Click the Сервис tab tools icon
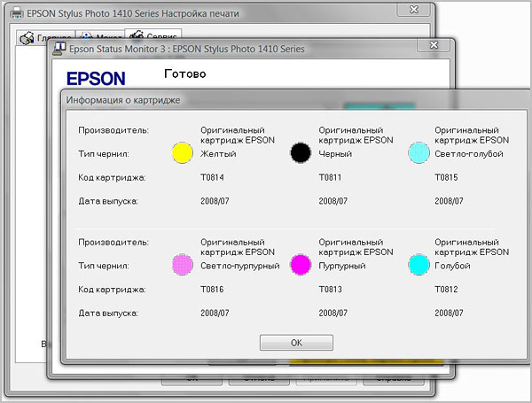532x403 pixels. point(137,35)
